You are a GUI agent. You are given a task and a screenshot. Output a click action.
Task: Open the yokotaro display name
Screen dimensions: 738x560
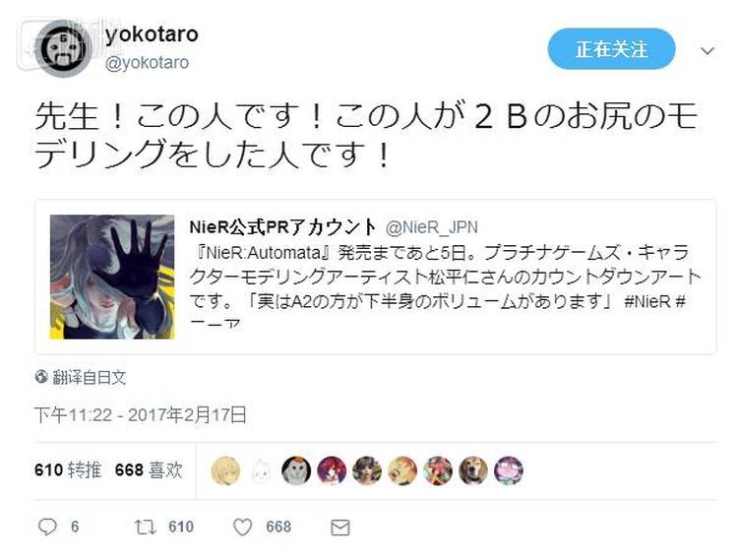[152, 34]
